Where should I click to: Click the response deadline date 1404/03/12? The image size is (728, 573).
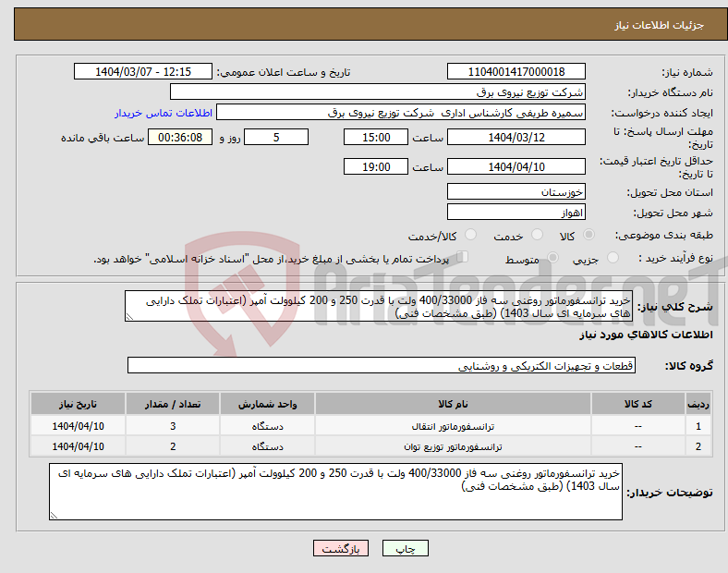point(516,137)
